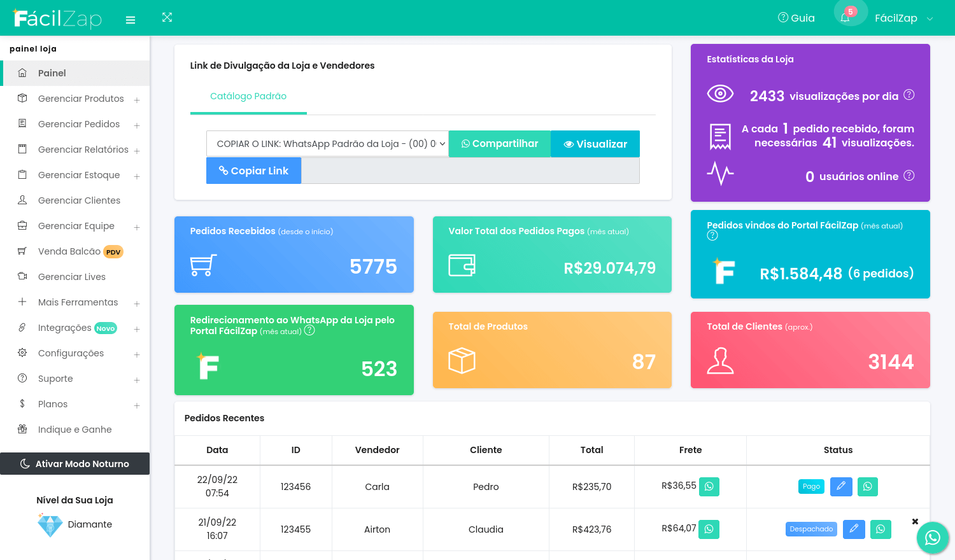Click help icon beside visualizações por dia
Viewport: 955px width, 560px height.
pos(909,95)
